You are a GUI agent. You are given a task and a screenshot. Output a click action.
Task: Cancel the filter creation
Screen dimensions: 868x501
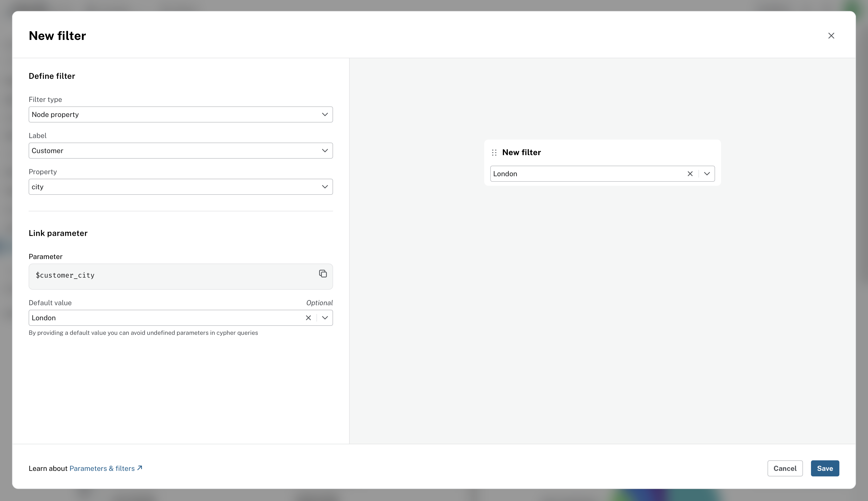click(x=785, y=468)
